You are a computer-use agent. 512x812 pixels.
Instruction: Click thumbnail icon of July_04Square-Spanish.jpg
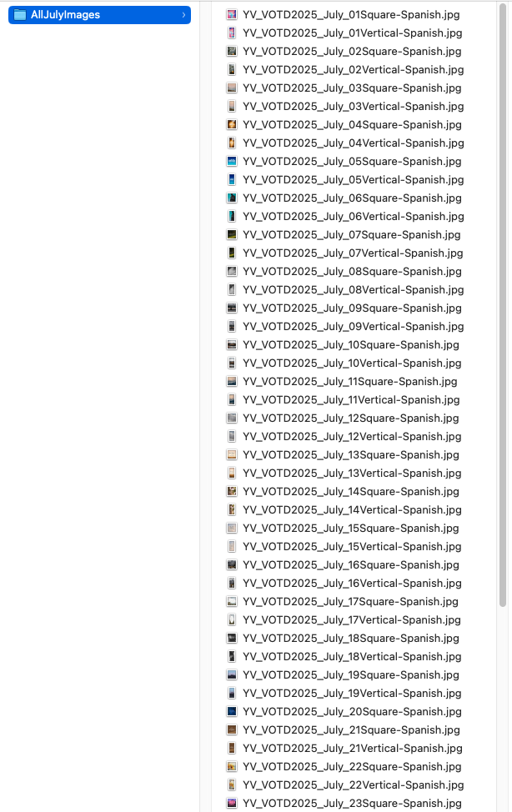[232, 125]
